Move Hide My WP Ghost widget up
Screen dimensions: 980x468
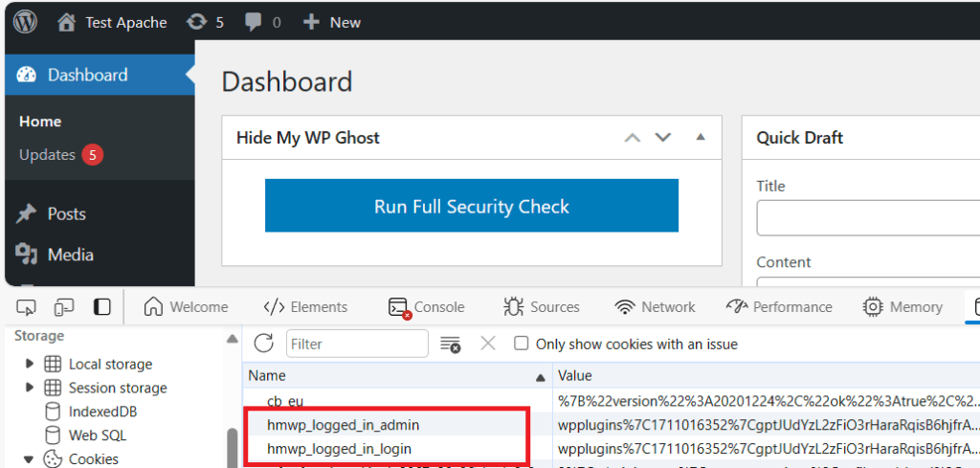(x=633, y=138)
